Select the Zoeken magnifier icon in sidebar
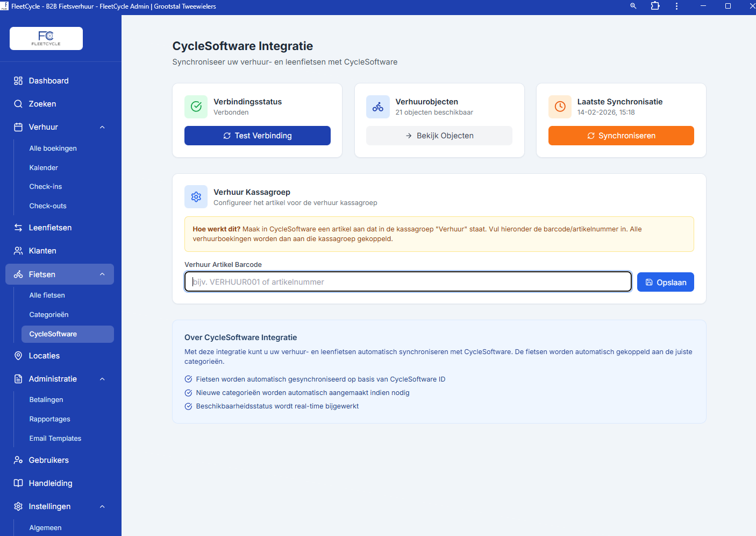Screen dimensions: 756x536 (18, 103)
